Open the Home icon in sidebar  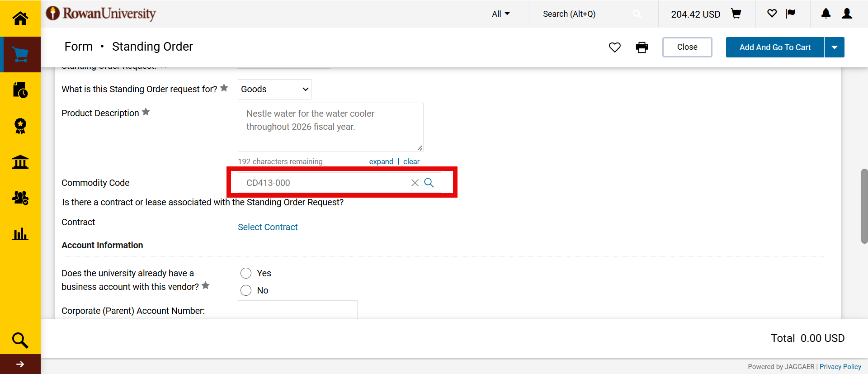(x=20, y=18)
